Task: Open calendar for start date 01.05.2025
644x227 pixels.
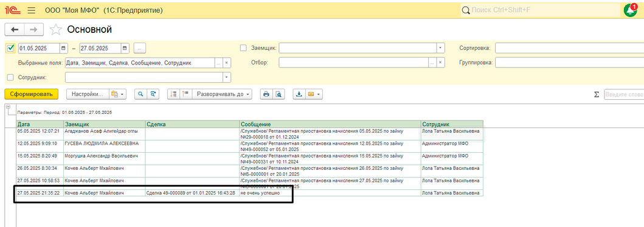Action: coord(63,48)
